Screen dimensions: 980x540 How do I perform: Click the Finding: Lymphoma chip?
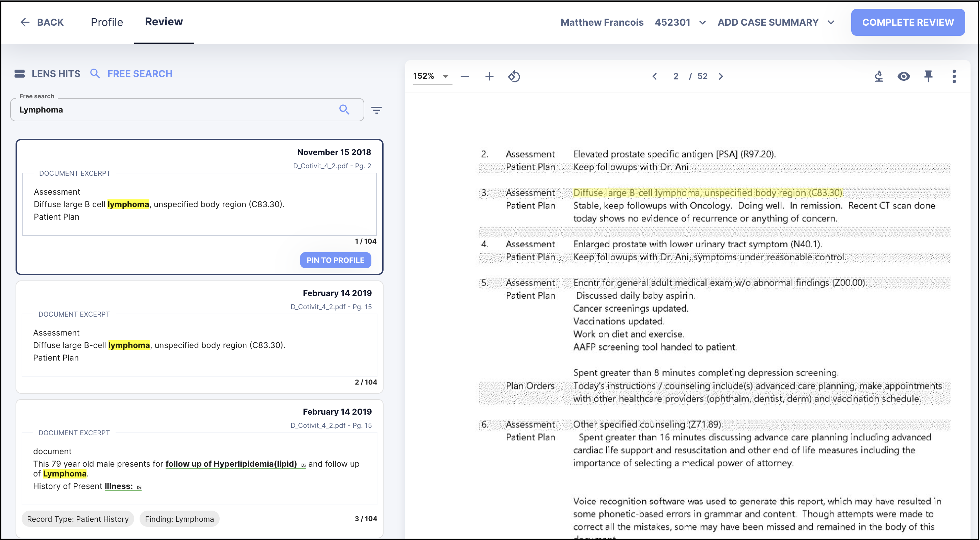pos(179,519)
